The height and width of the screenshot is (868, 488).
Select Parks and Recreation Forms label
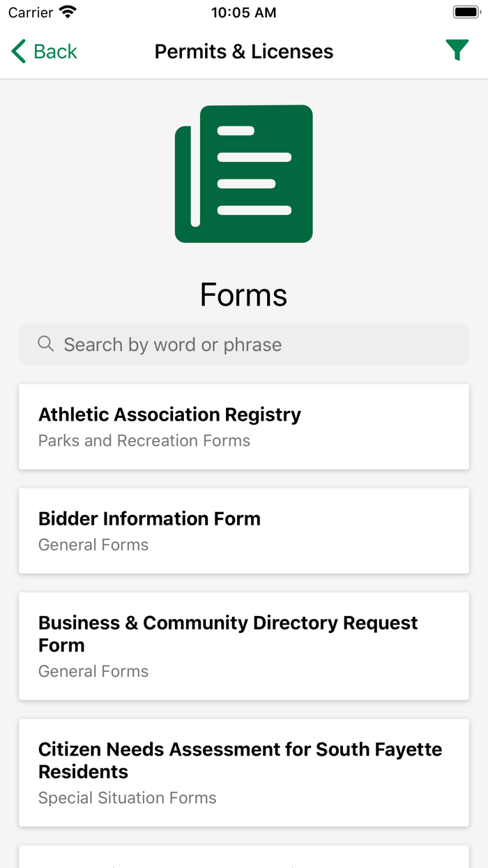144,440
